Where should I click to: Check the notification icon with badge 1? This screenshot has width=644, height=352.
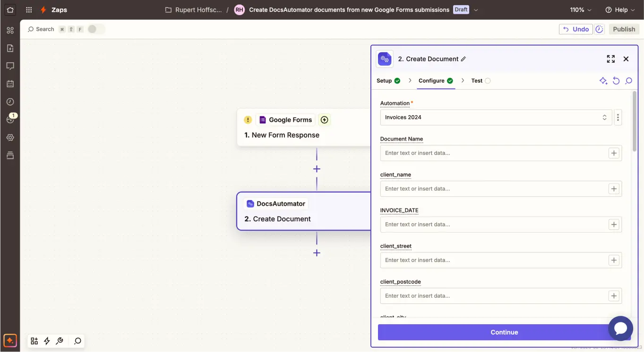pyautogui.click(x=10, y=119)
